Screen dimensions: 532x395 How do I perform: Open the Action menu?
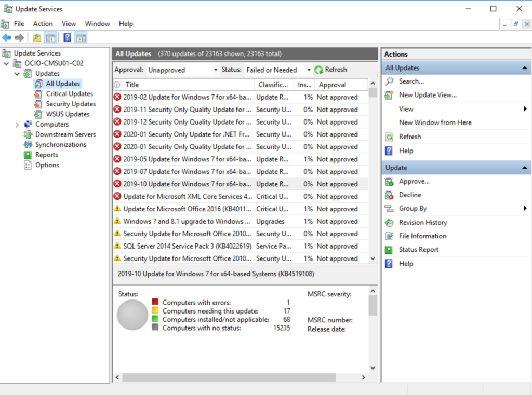(43, 24)
